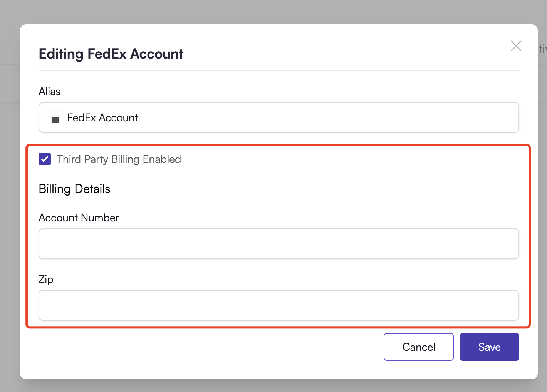The width and height of the screenshot is (547, 392).
Task: Click inside the Account Number field
Action: coord(279,244)
